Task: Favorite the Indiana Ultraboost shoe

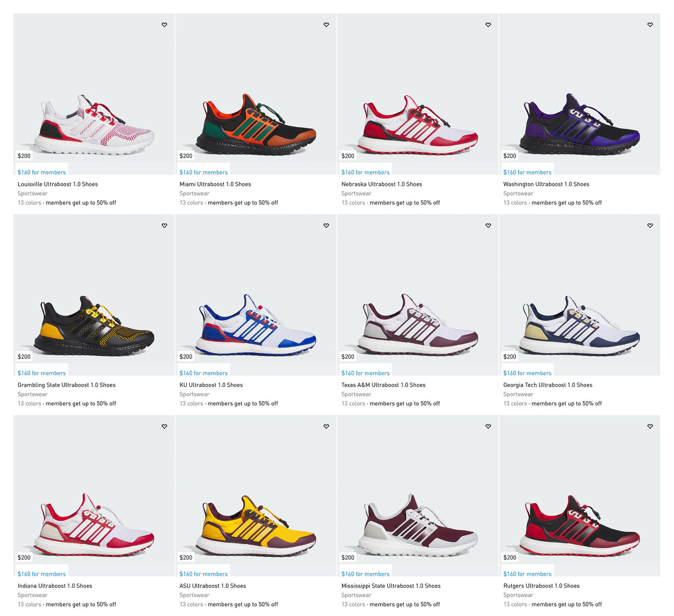Action: 164,426
